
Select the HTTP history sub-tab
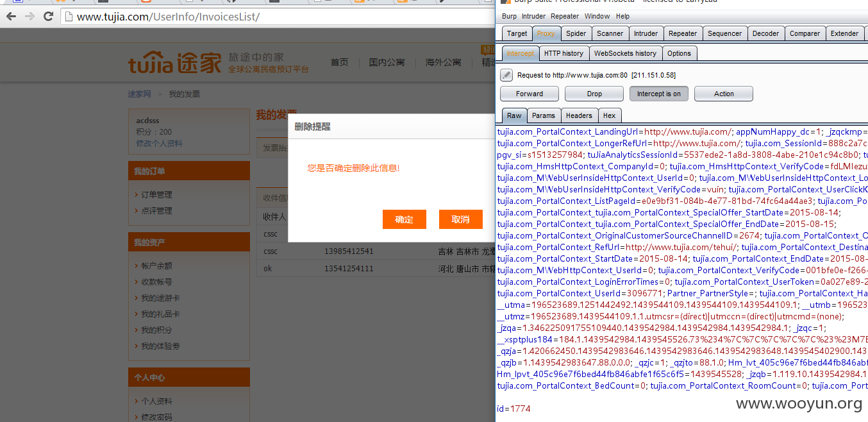[563, 53]
